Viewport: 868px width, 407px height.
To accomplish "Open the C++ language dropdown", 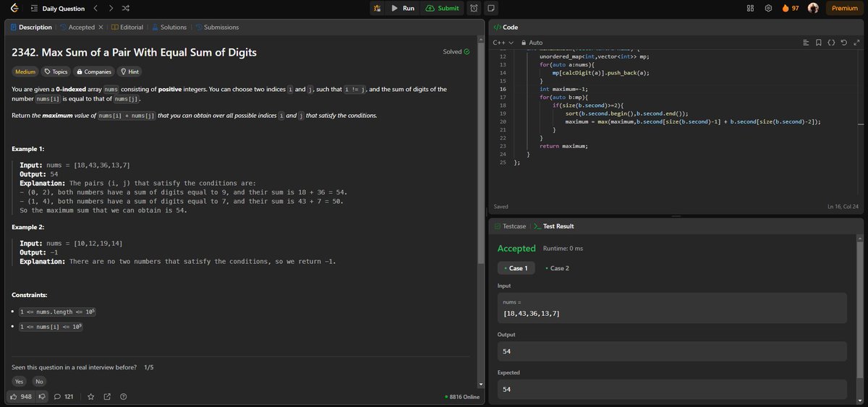I will click(x=503, y=43).
